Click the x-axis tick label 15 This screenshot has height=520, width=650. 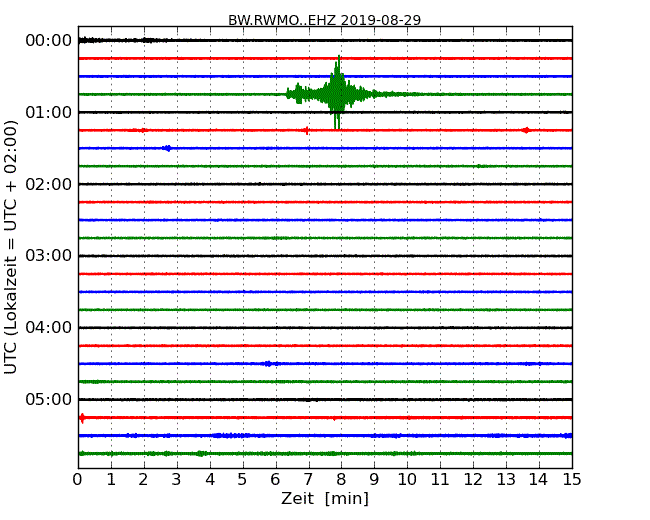click(x=572, y=480)
